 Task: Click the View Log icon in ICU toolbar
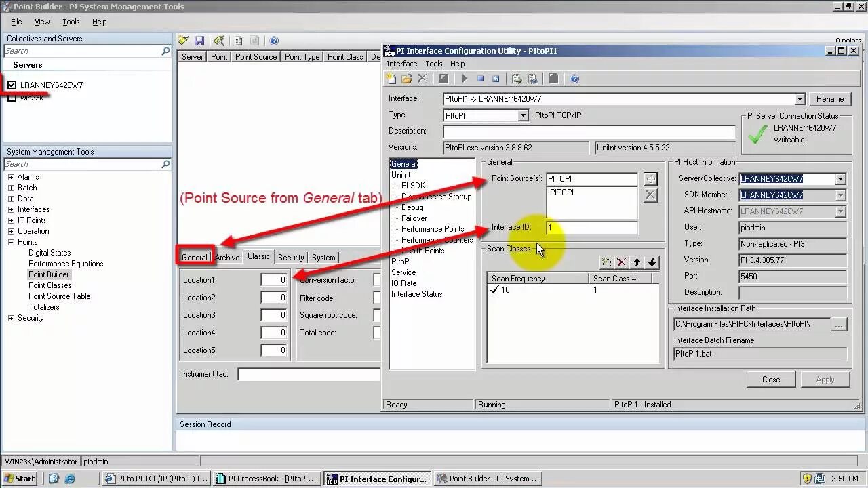[517, 79]
